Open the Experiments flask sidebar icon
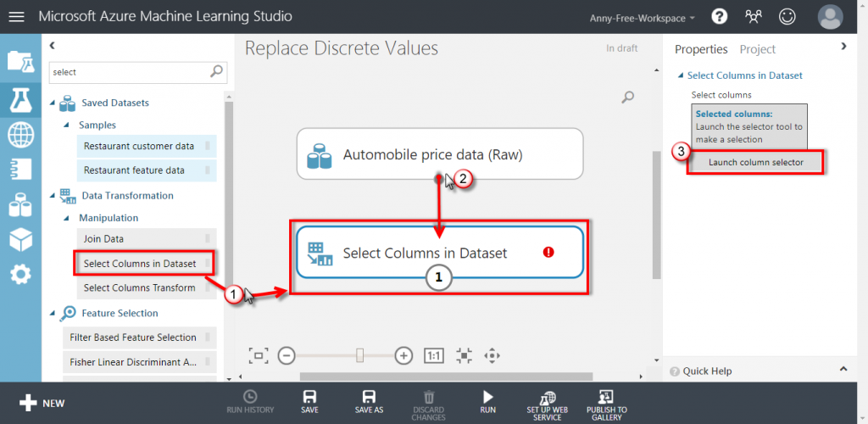The height and width of the screenshot is (424, 868). click(x=20, y=98)
